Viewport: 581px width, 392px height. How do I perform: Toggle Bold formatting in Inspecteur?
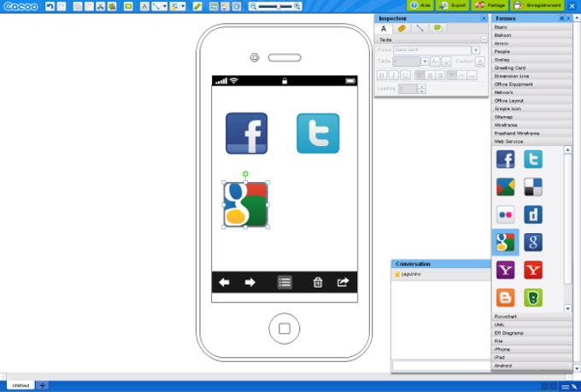[x=382, y=75]
